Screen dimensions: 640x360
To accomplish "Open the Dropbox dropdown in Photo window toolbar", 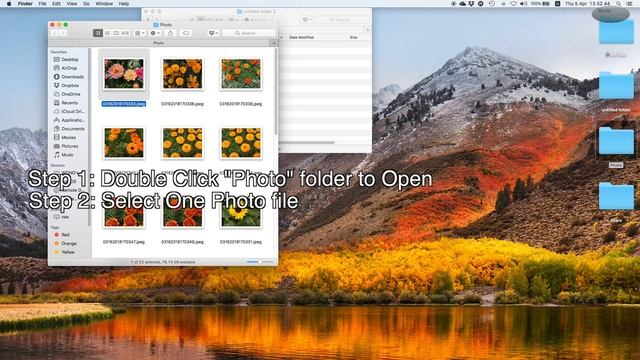I will click(213, 33).
